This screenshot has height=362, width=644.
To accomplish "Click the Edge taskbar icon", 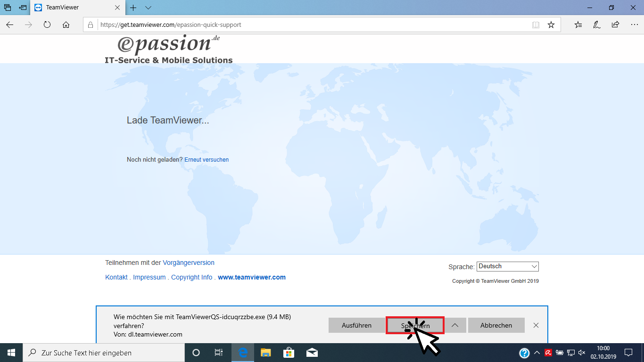I will click(x=243, y=353).
